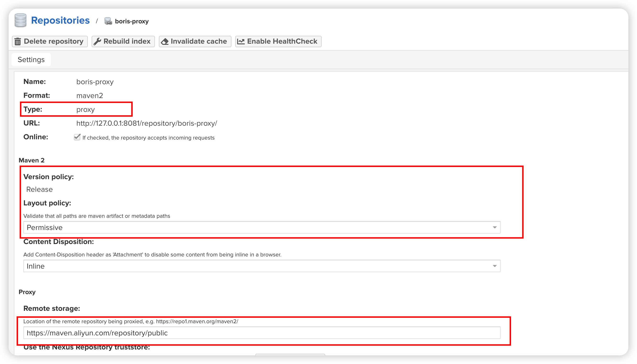Click the repository URL value text
637x364 pixels.
coord(146,124)
